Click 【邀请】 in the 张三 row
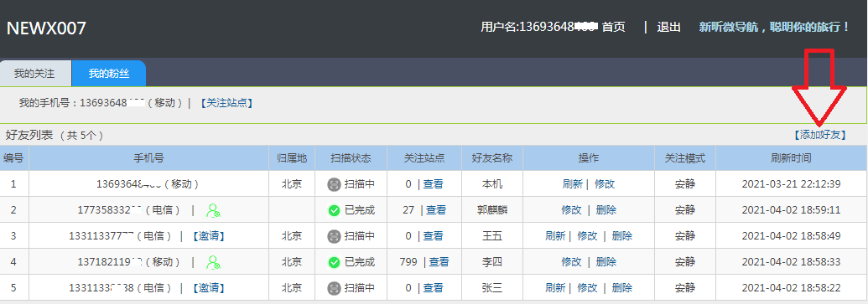This screenshot has width=868, height=304. pyautogui.click(x=209, y=288)
